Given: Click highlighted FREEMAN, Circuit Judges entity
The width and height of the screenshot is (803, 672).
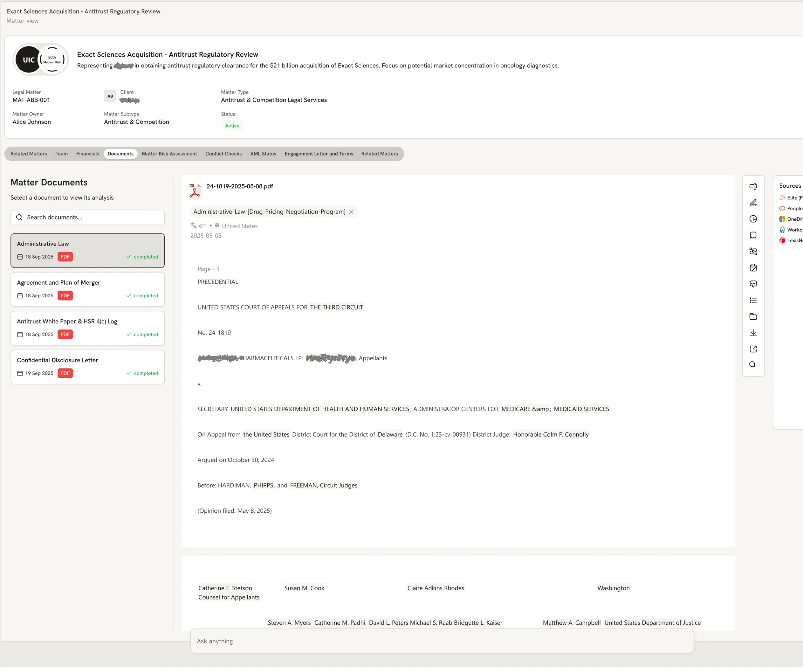Looking at the screenshot, I should (x=324, y=485).
